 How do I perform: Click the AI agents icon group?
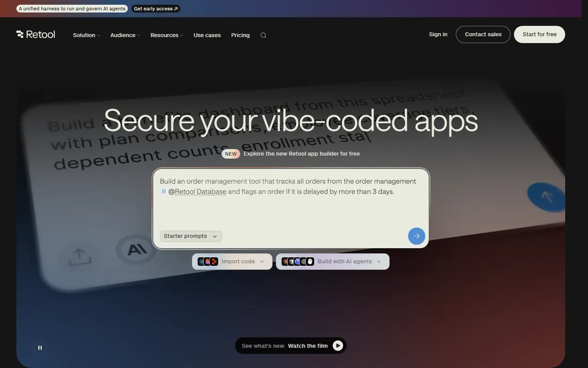298,262
